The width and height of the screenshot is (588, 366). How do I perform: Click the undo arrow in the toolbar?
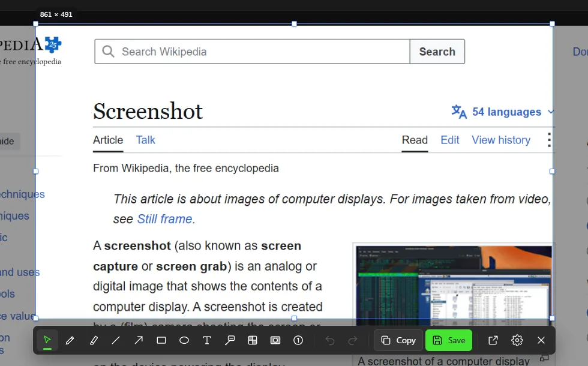(x=330, y=340)
